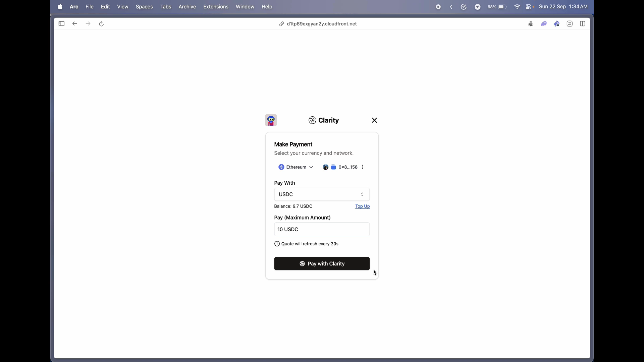Click the checkmark circle menu bar icon

[x=464, y=7]
